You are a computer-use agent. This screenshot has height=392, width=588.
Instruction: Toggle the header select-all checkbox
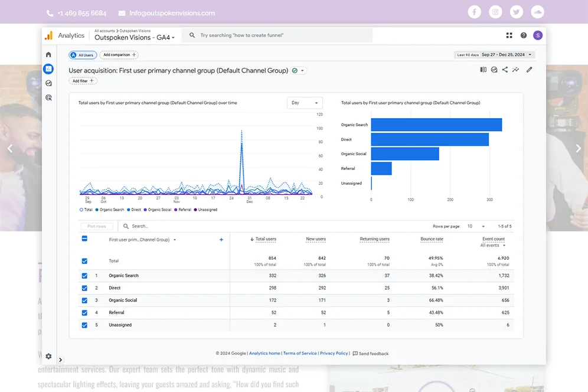click(x=84, y=239)
